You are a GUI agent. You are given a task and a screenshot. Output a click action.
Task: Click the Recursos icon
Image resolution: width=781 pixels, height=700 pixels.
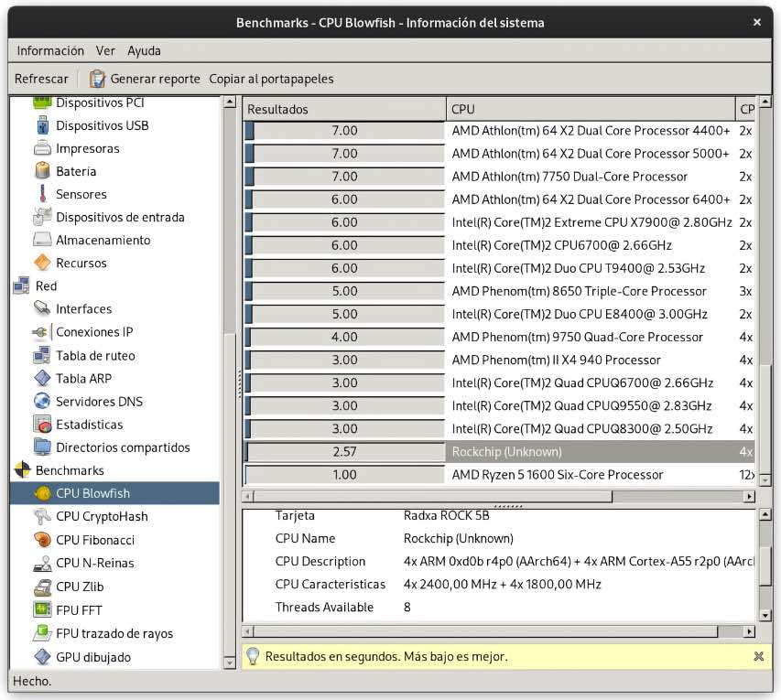click(x=42, y=263)
